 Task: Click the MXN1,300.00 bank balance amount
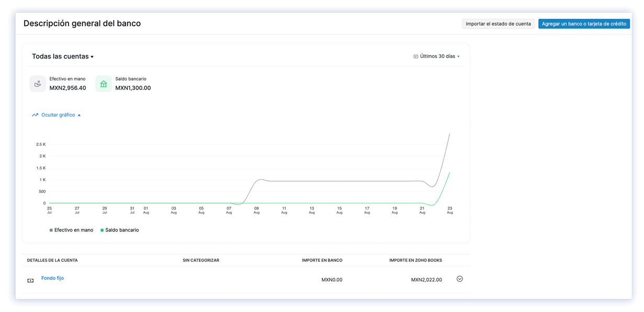point(133,88)
